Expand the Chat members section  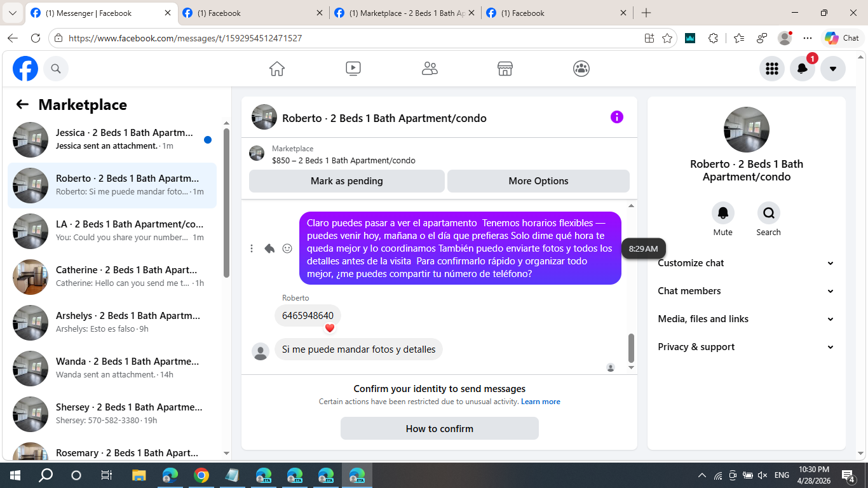tap(747, 291)
